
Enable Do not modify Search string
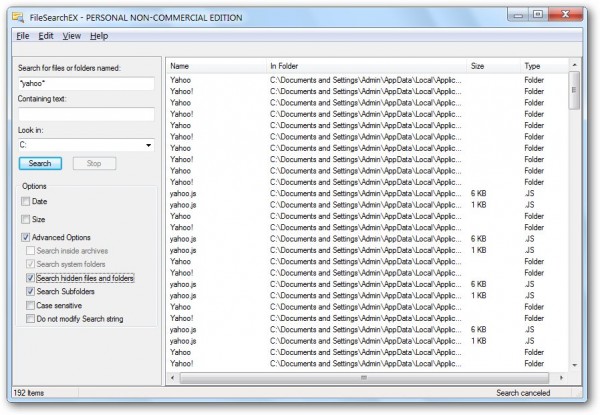tap(30, 319)
